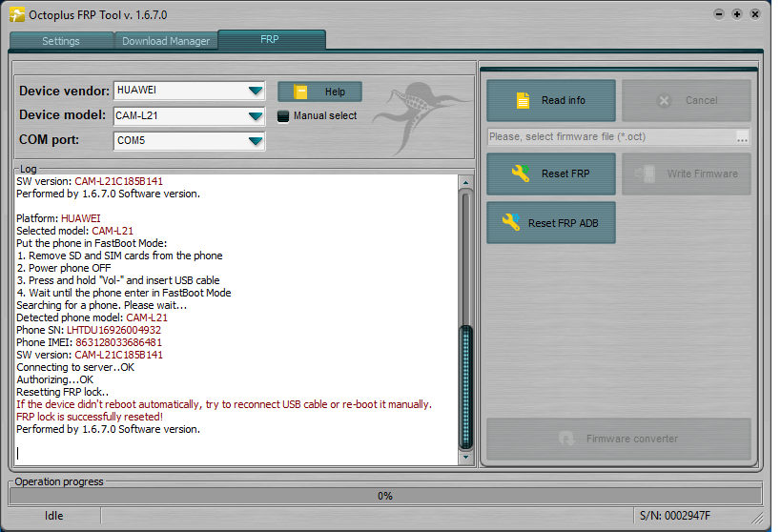
Task: Click the 'Press and hold Vol-' instruction line
Action: pyautogui.click(x=118, y=280)
